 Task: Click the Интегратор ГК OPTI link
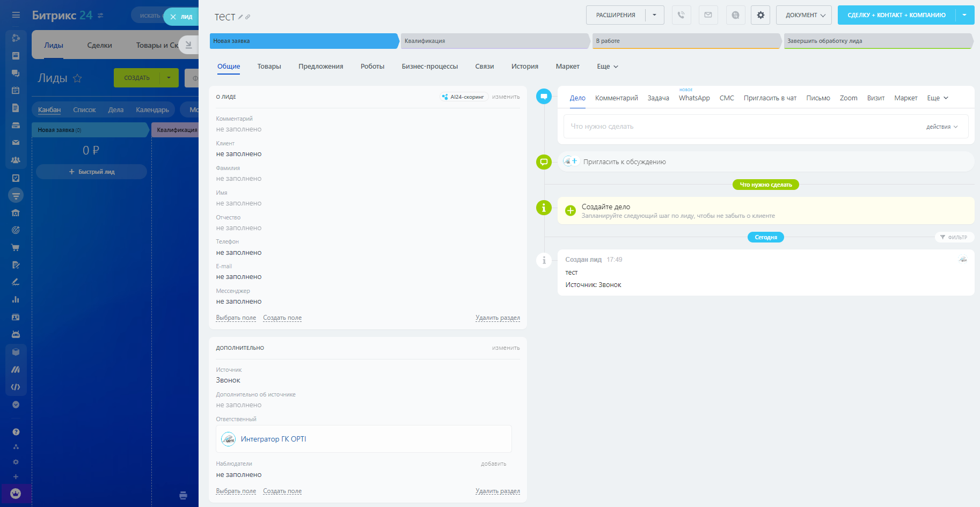point(273,439)
